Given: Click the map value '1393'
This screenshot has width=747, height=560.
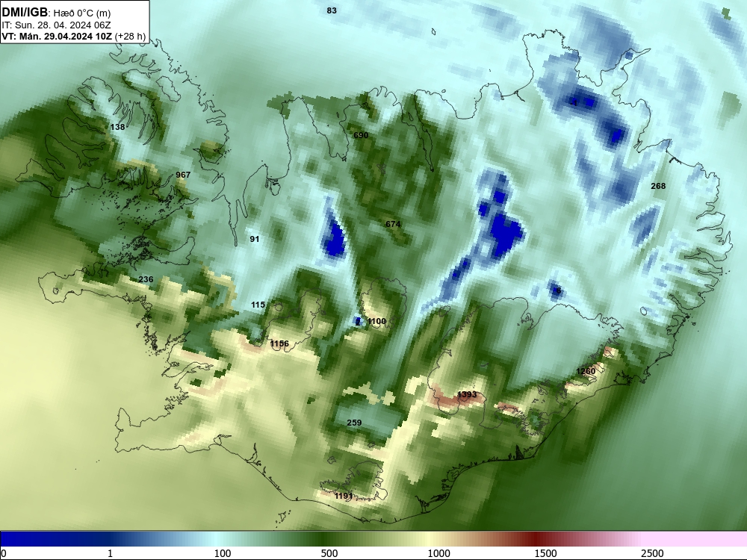Looking at the screenshot, I should [x=466, y=394].
